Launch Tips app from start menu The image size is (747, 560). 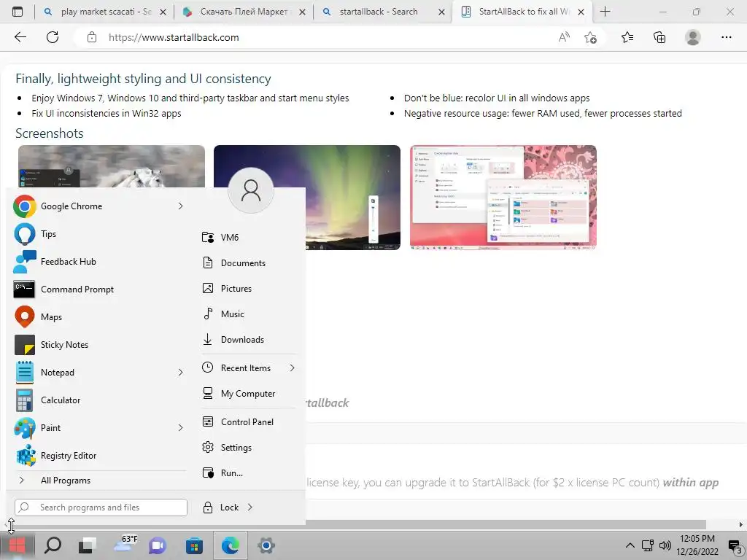point(99,234)
